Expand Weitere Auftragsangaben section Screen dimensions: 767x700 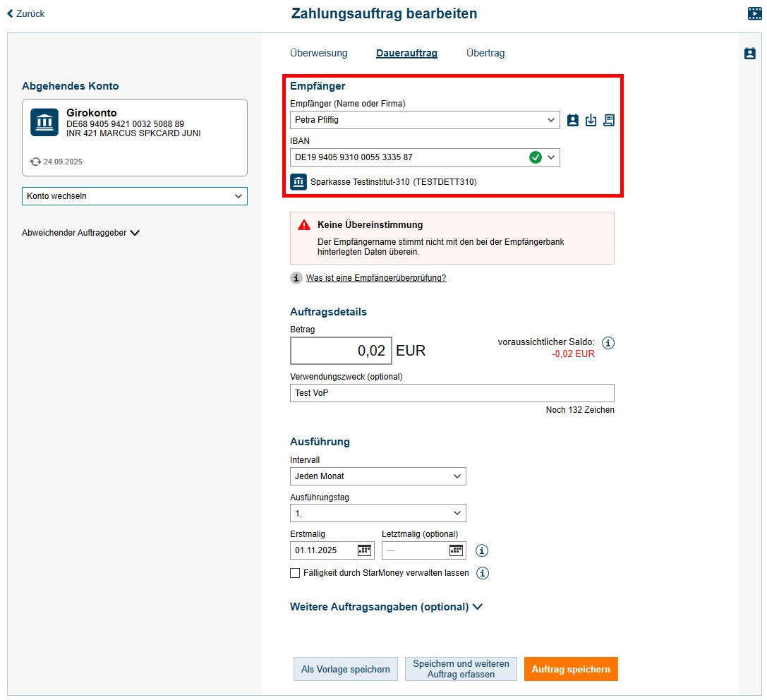pos(386,607)
